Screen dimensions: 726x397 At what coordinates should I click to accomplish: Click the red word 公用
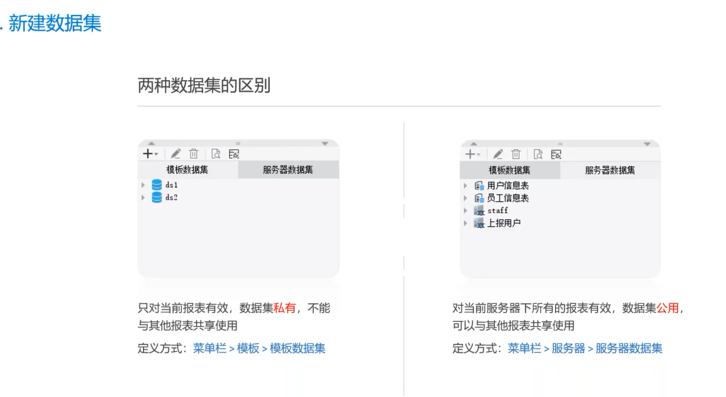tap(668, 308)
